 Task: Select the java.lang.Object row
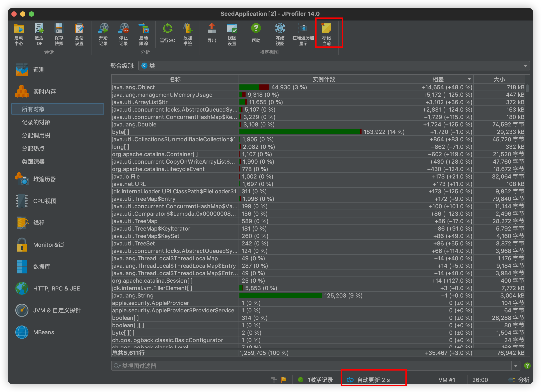coord(318,87)
